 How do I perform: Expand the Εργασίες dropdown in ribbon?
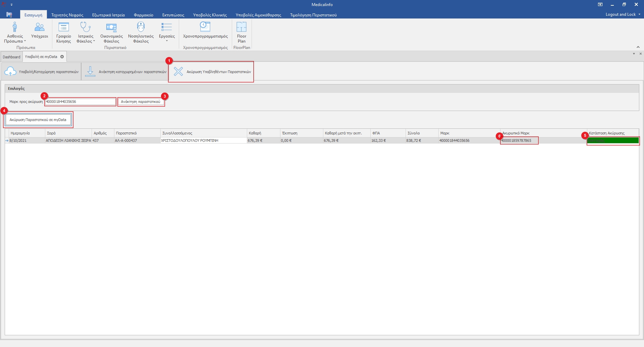[167, 32]
